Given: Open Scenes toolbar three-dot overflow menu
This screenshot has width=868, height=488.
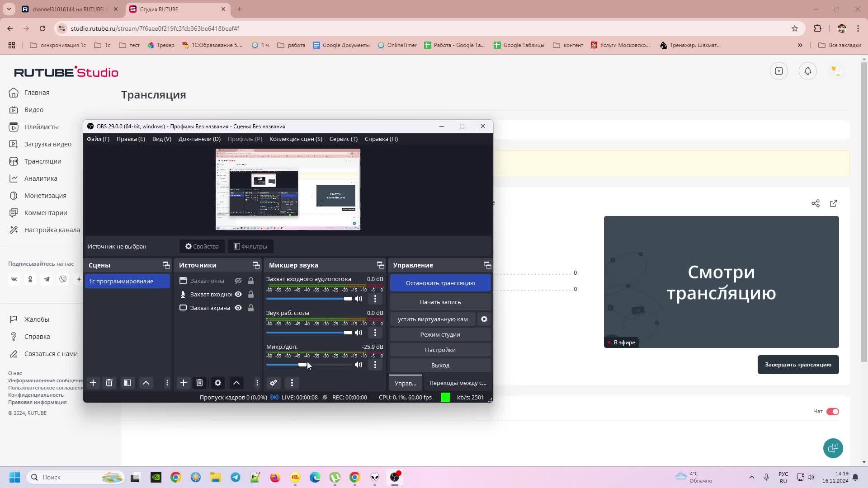Looking at the screenshot, I should pos(167,383).
